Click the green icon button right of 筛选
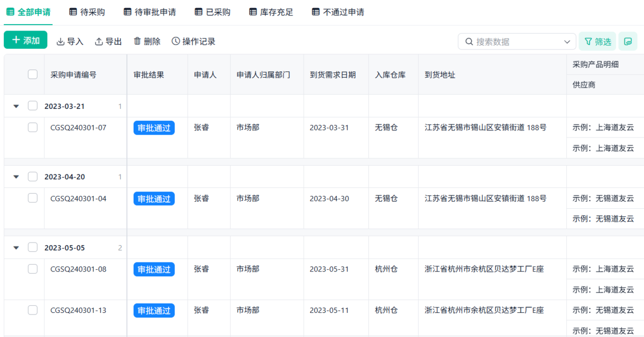This screenshot has width=644, height=337. (628, 41)
